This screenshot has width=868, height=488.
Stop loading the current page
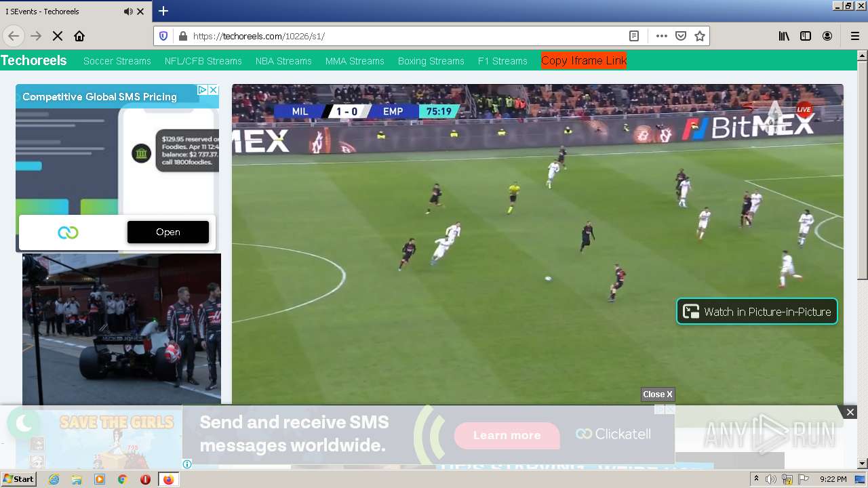pyautogui.click(x=58, y=36)
